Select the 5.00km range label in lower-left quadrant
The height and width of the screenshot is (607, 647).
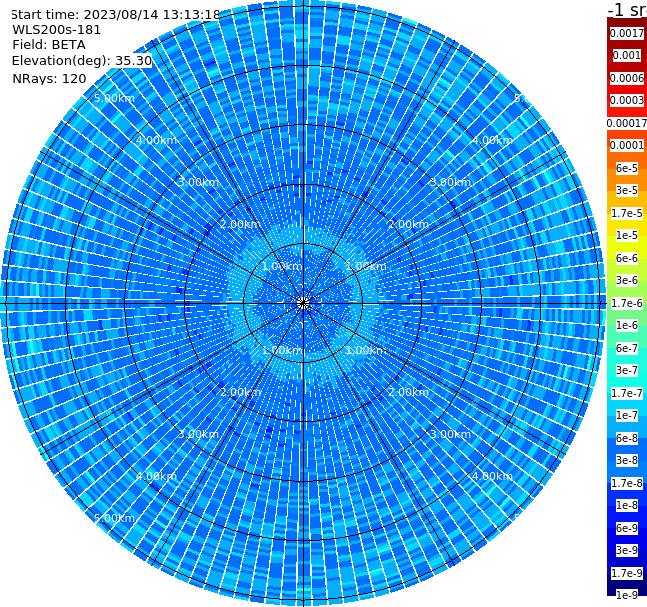(x=114, y=518)
